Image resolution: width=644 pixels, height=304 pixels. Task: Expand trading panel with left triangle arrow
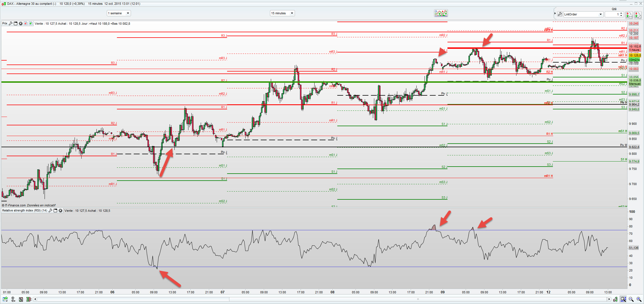pyautogui.click(x=555, y=13)
